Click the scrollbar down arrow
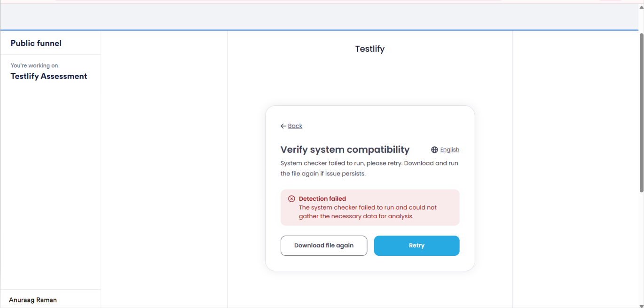This screenshot has width=644, height=308. [x=641, y=306]
